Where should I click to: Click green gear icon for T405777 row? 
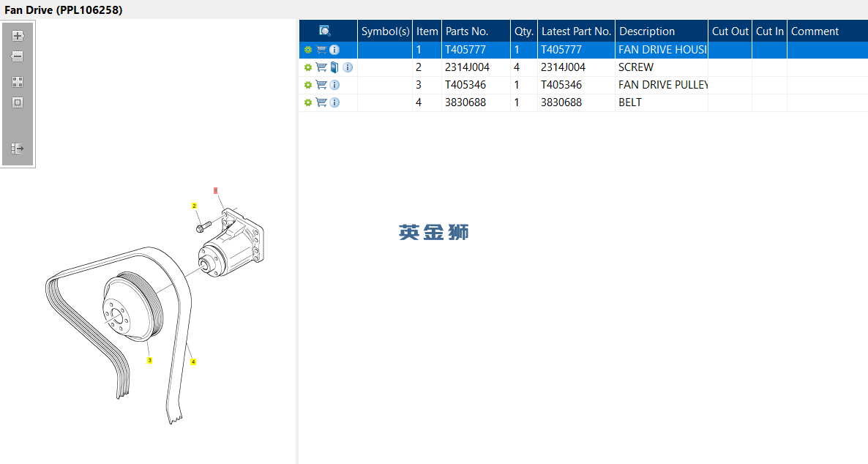coord(308,50)
